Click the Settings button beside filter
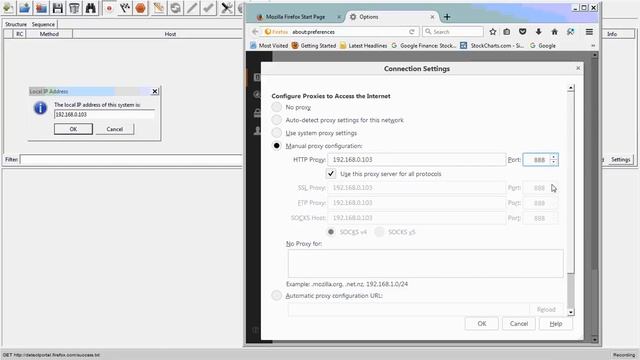640x360 pixels. 620,160
